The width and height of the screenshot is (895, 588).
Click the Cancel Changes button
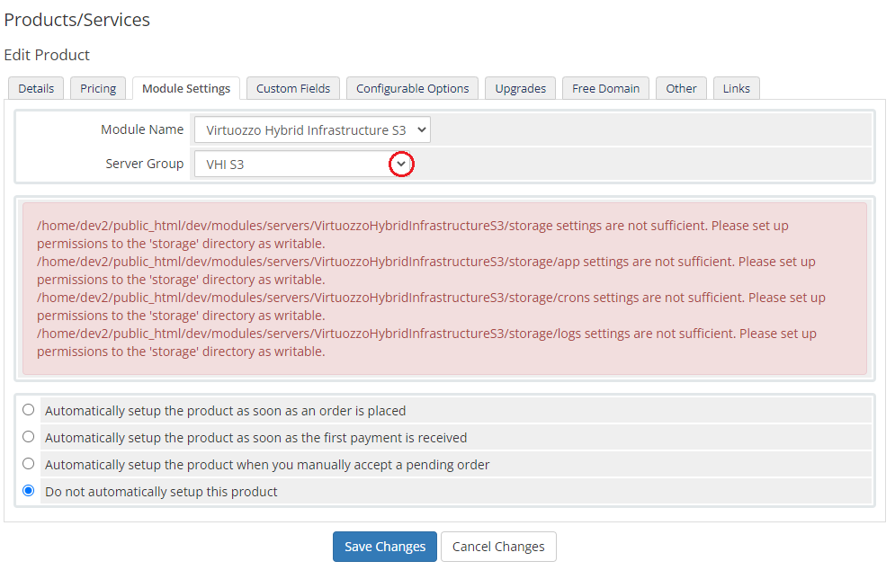(x=498, y=547)
